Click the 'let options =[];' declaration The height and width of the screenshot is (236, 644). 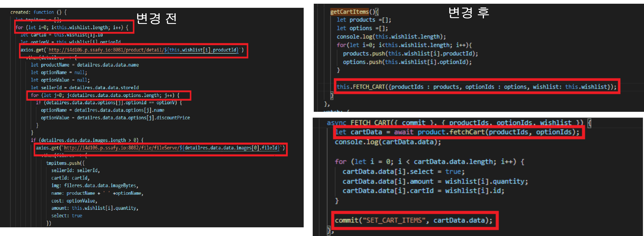click(362, 28)
